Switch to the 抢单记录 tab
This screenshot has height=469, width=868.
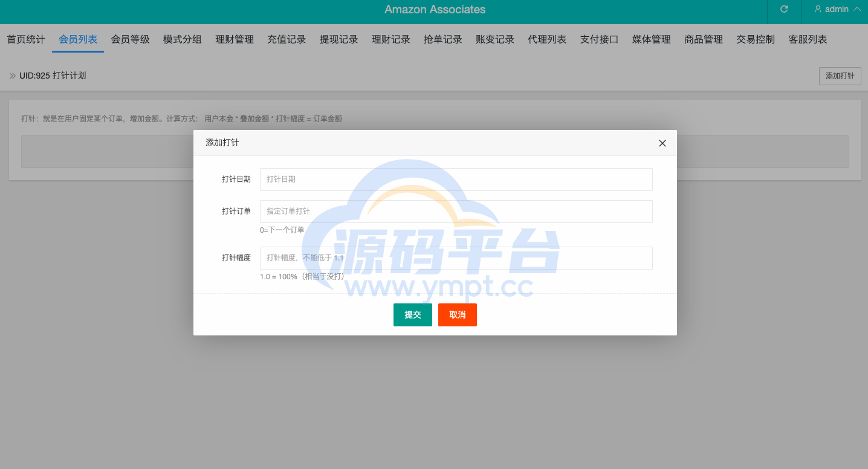(x=443, y=39)
